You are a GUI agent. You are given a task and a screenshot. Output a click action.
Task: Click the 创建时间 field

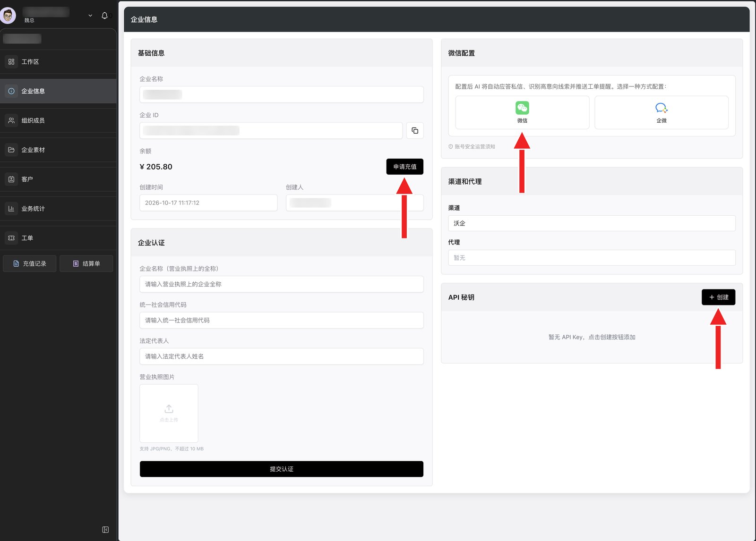[208, 203]
